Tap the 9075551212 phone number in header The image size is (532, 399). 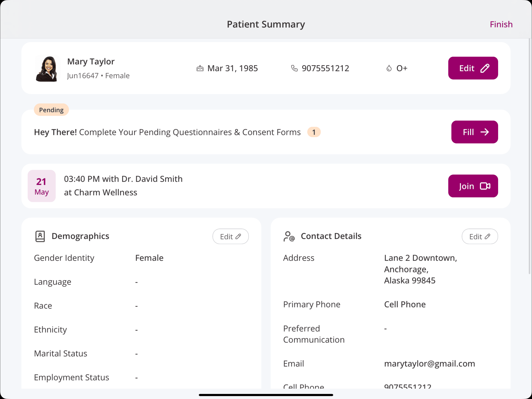tap(325, 68)
